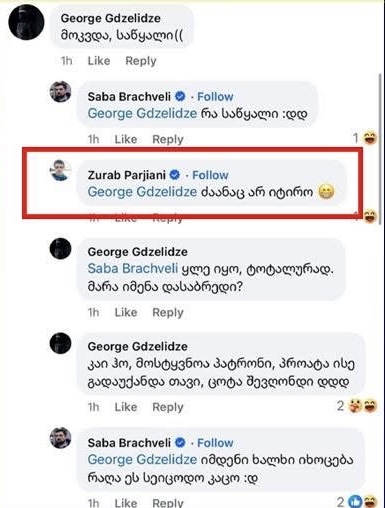Follow Saba Brachveli from the last reply
Image resolution: width=385 pixels, height=508 pixels.
pyautogui.click(x=215, y=443)
